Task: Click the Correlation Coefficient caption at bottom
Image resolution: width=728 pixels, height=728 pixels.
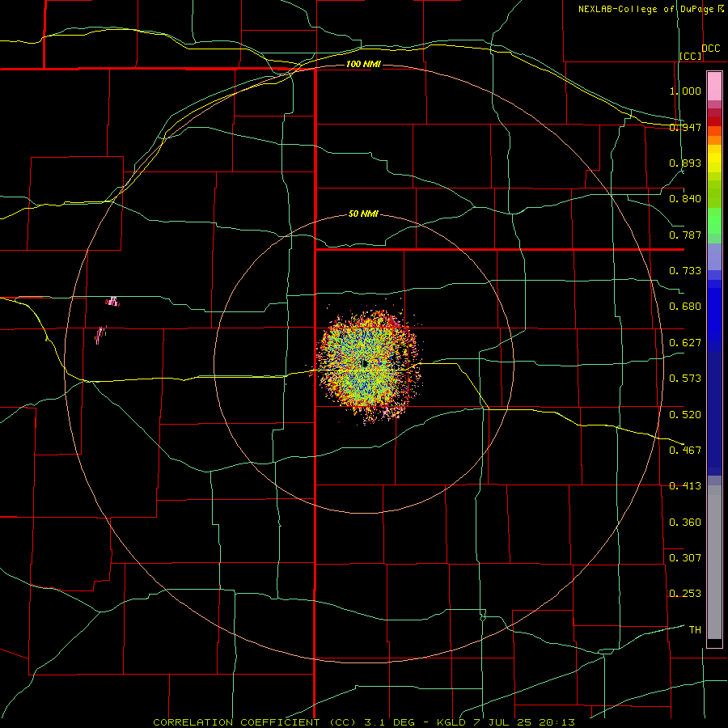Action: tap(364, 722)
